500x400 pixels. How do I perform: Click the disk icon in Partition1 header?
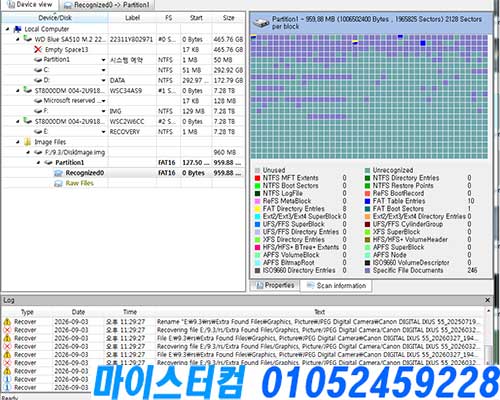pos(261,23)
